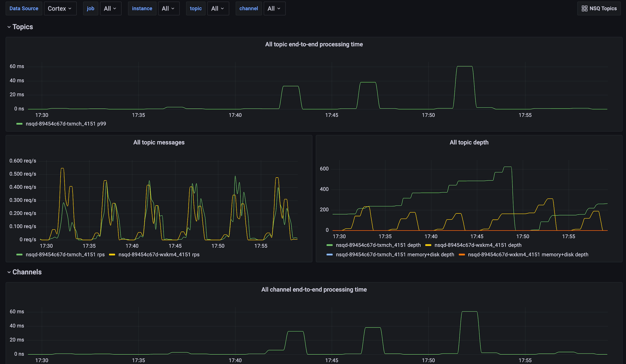The image size is (626, 364).
Task: Click the NSQ Topics button
Action: click(x=599, y=8)
